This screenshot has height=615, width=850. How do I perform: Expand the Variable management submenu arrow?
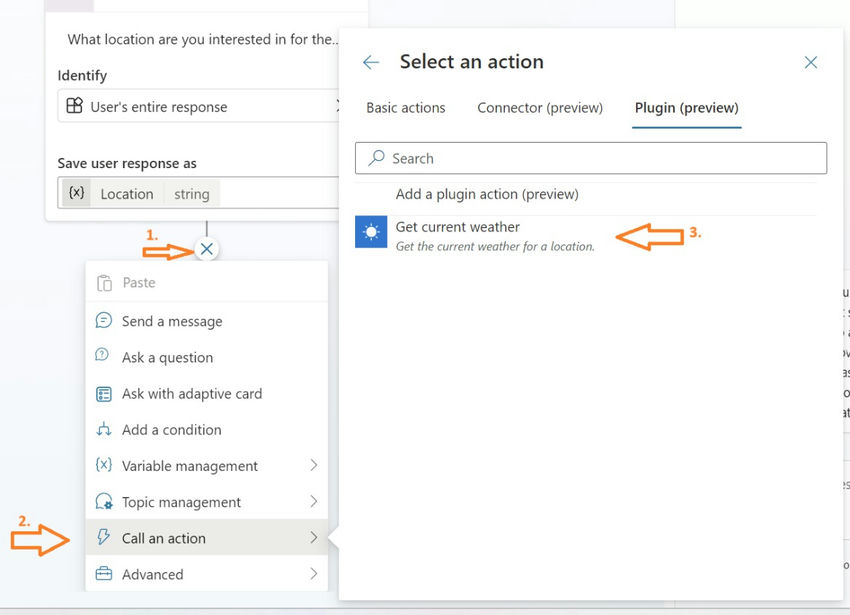[x=313, y=466]
